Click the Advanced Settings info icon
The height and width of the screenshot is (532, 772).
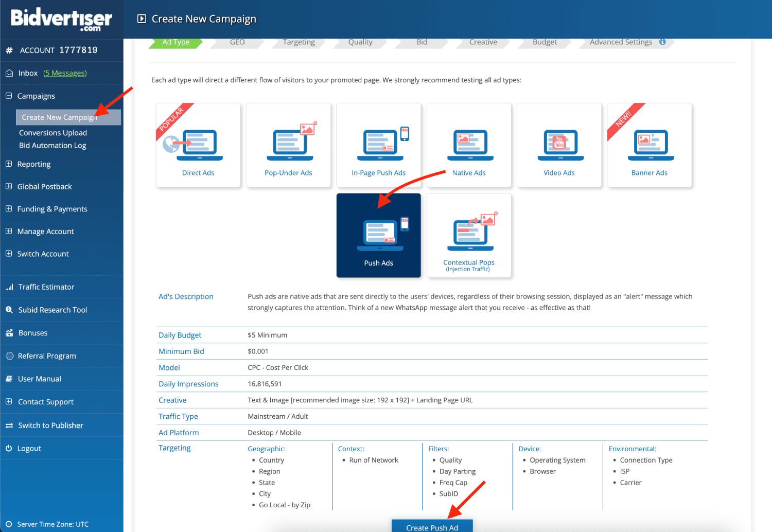[x=662, y=42]
